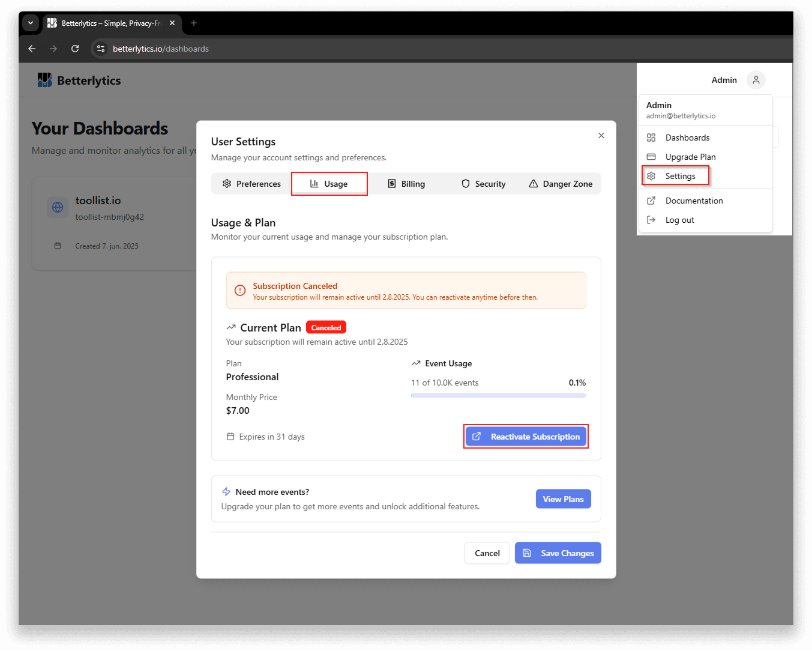Click the trend icon beside Current Plan
The height and width of the screenshot is (651, 812).
pos(231,327)
